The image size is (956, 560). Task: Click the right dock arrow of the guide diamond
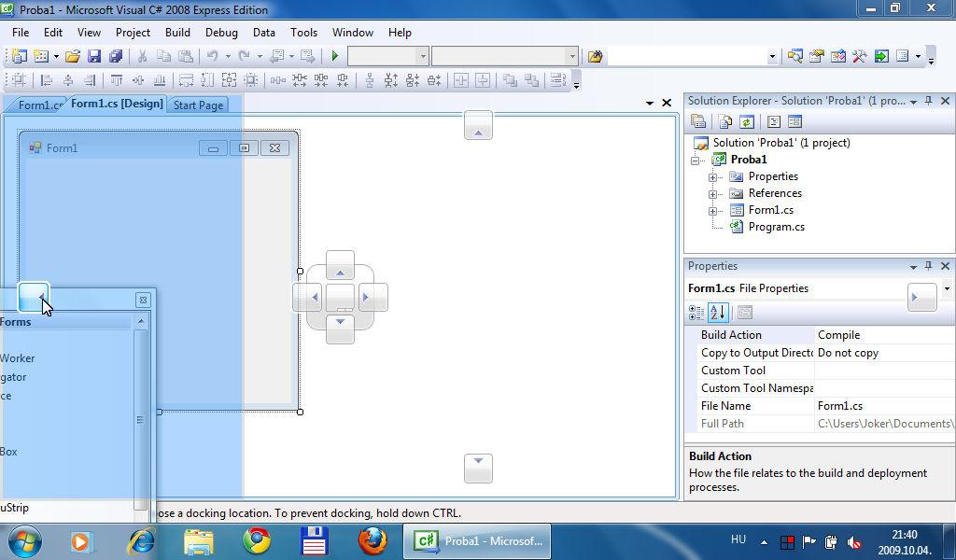373,298
